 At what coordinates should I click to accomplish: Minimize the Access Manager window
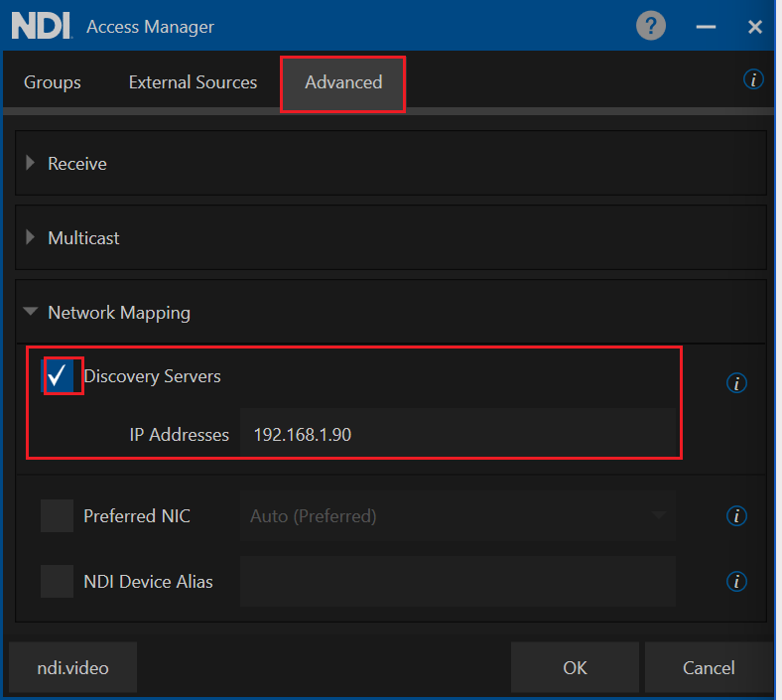[x=706, y=28]
